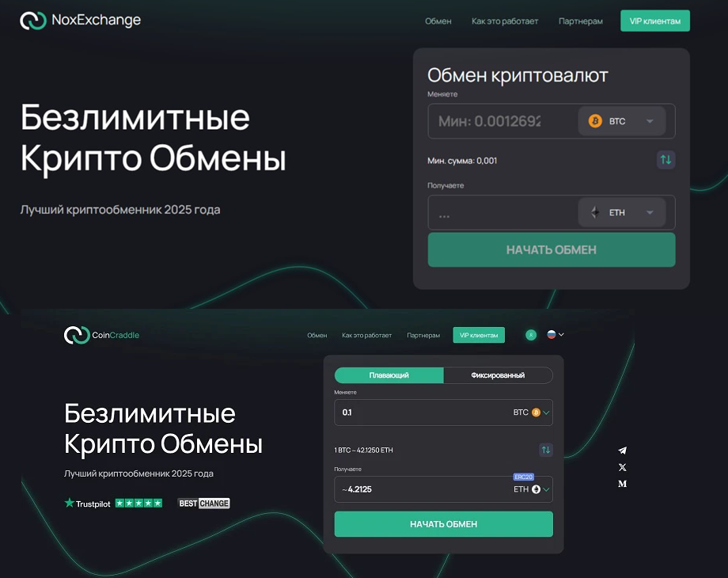Open the Russian flag language dropdown
Viewport: 728px width, 578px height.
(555, 335)
